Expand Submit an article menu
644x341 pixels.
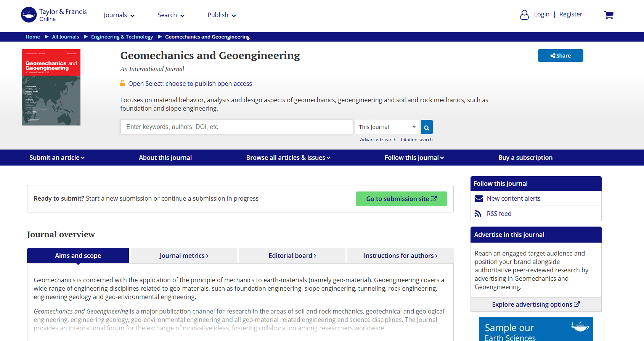(x=57, y=158)
